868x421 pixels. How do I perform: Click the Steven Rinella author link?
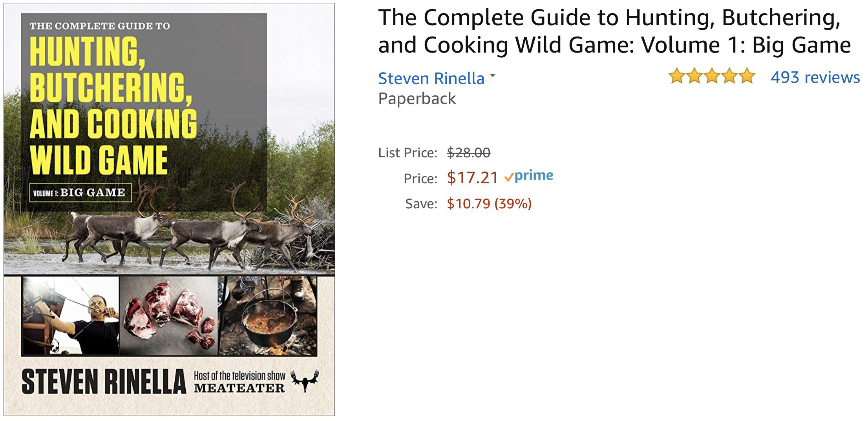pos(431,78)
